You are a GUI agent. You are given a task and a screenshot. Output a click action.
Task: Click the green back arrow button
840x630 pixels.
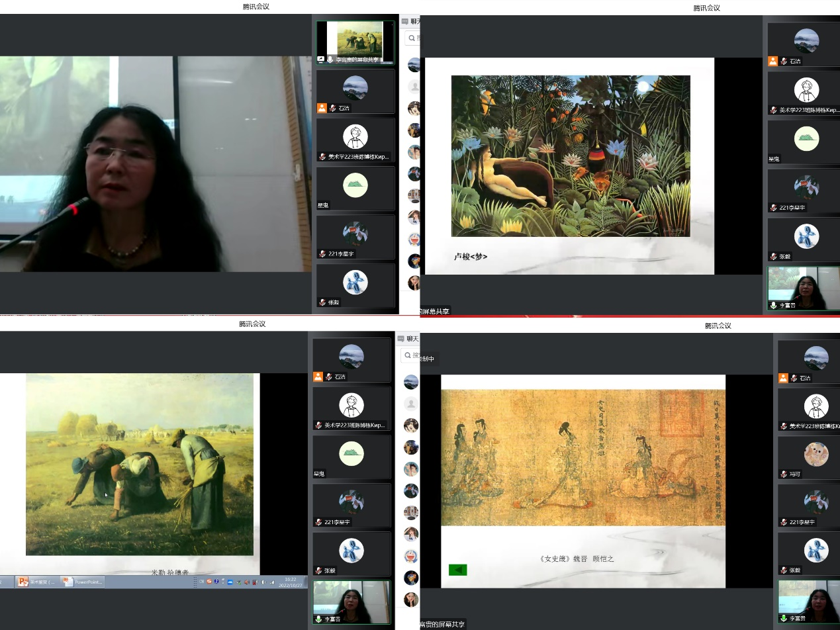457,570
